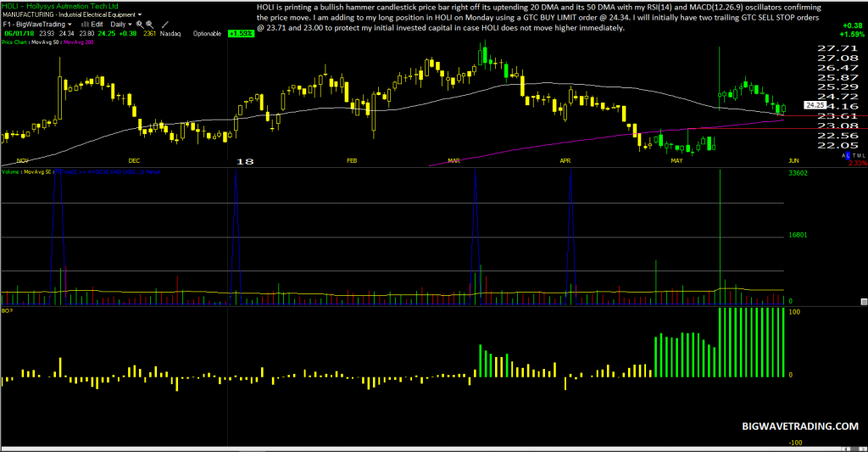Click the Edit chart button
The image size is (868, 452).
click(97, 25)
